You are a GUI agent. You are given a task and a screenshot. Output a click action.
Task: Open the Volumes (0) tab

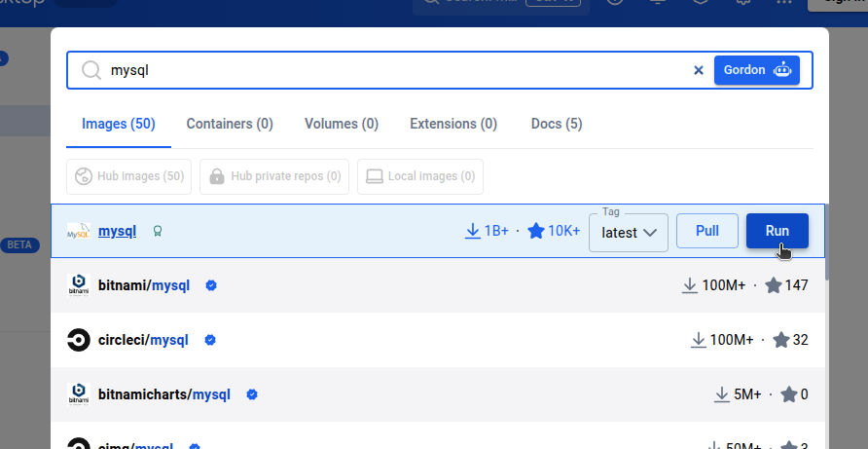pos(342,124)
